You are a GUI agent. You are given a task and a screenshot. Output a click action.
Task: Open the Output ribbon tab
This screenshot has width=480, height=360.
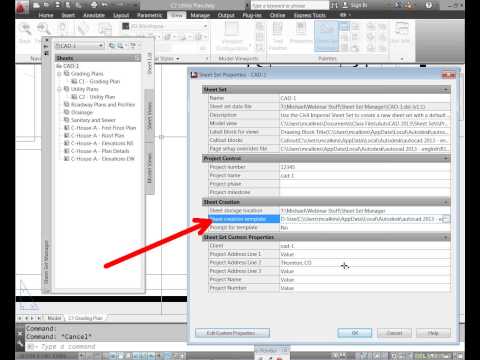226,15
